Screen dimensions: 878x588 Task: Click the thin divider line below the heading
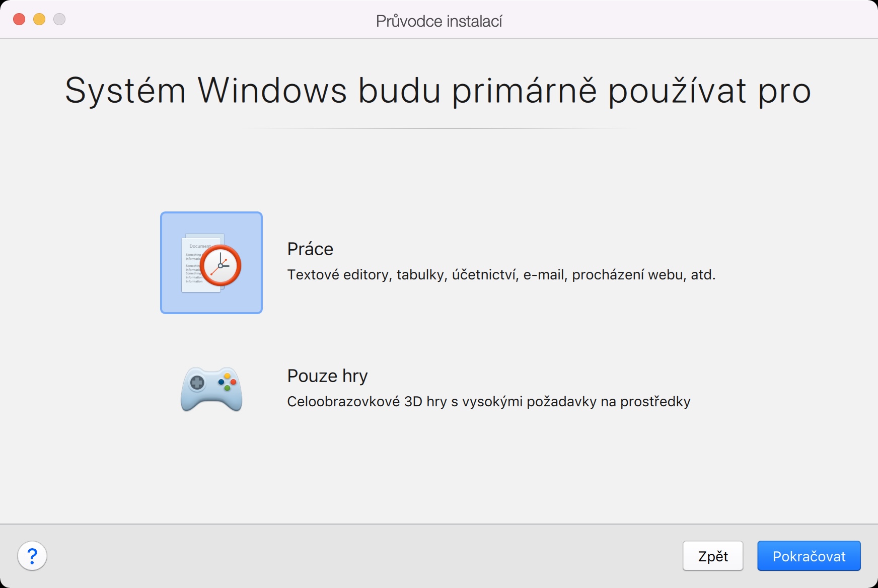click(x=438, y=128)
